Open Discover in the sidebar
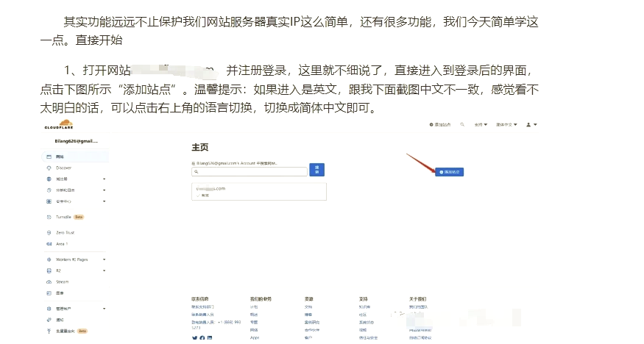The width and height of the screenshot is (644, 344). [63, 168]
